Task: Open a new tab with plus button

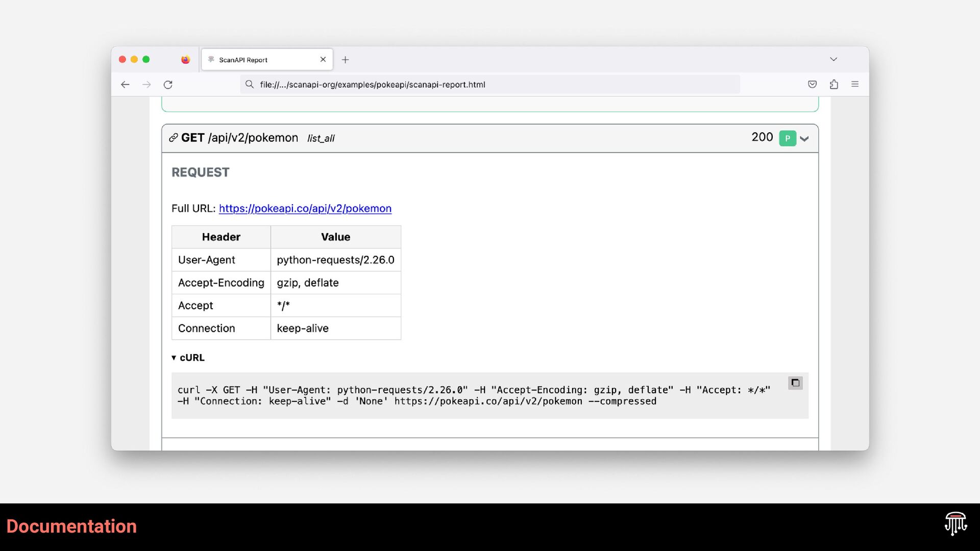Action: click(346, 60)
